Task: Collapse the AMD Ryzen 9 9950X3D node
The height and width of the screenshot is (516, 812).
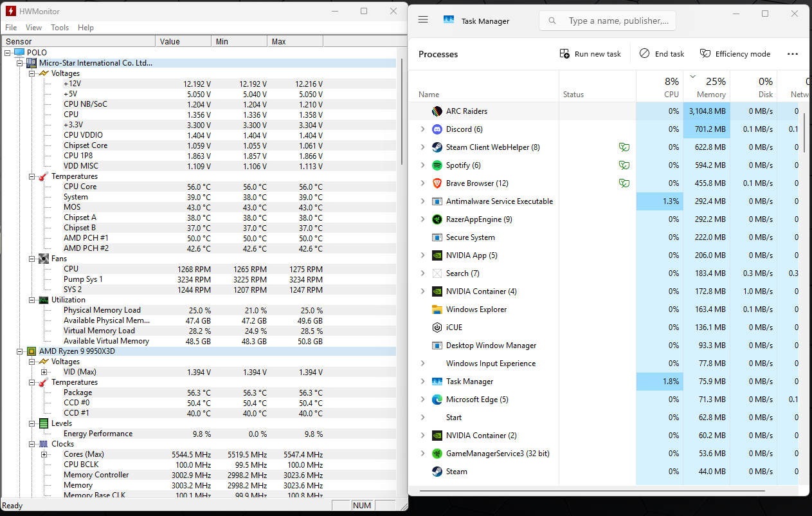Action: pos(20,351)
